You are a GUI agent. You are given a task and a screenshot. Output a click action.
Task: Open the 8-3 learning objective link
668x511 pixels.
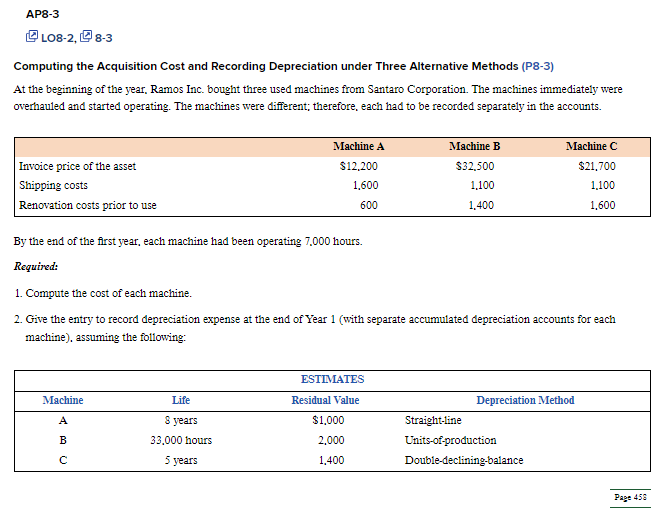tap(104, 38)
